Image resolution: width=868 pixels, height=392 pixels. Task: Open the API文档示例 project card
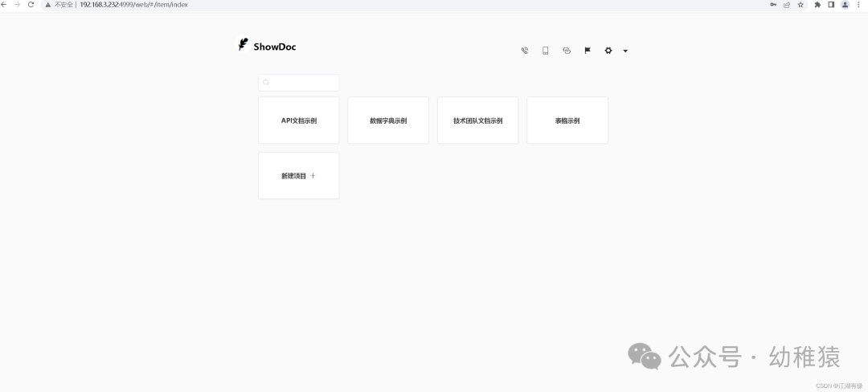299,120
